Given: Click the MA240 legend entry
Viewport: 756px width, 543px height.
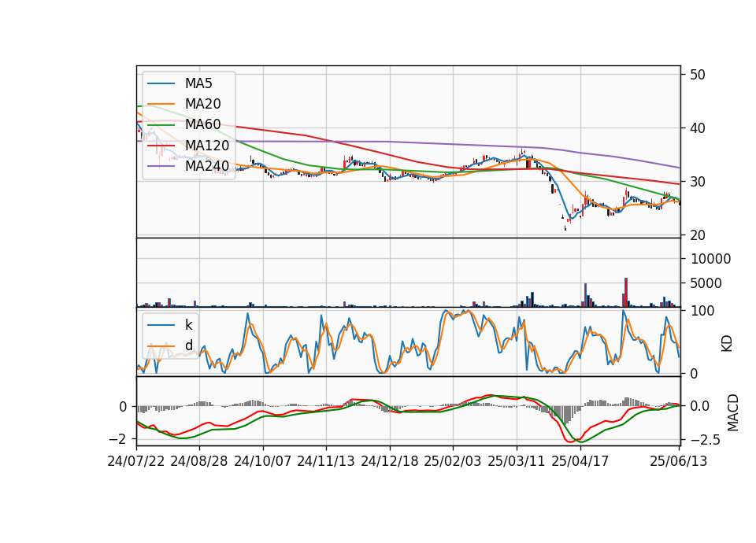Looking at the screenshot, I should click(188, 166).
